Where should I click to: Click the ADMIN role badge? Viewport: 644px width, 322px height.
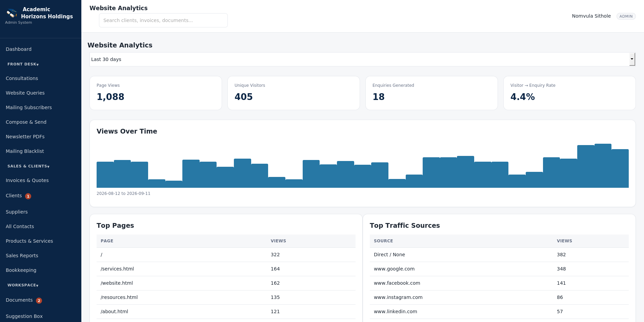tap(626, 16)
